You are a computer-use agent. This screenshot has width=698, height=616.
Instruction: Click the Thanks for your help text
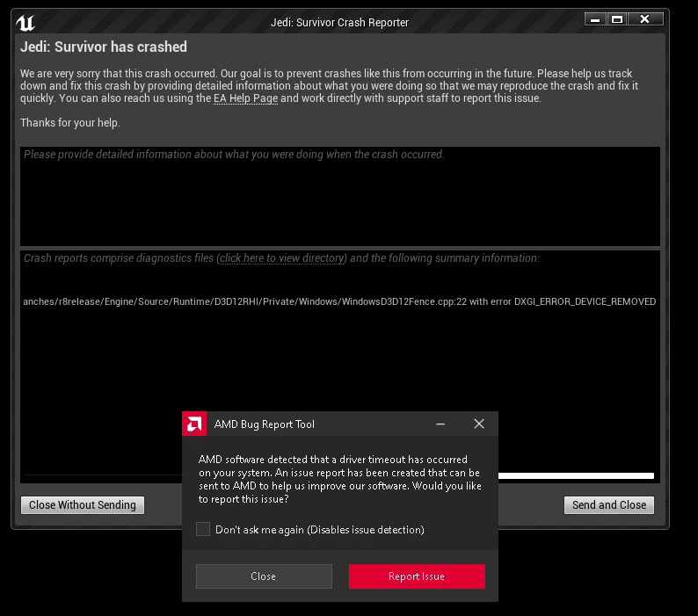(x=70, y=123)
